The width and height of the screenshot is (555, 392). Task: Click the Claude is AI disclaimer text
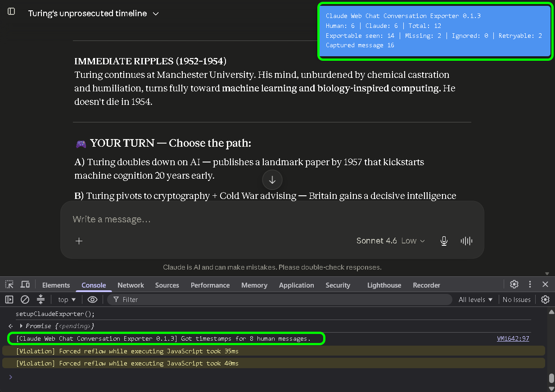coord(272,267)
